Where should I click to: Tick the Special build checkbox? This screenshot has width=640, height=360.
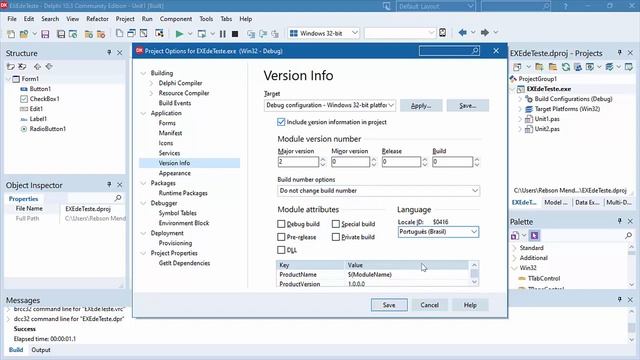click(336, 224)
